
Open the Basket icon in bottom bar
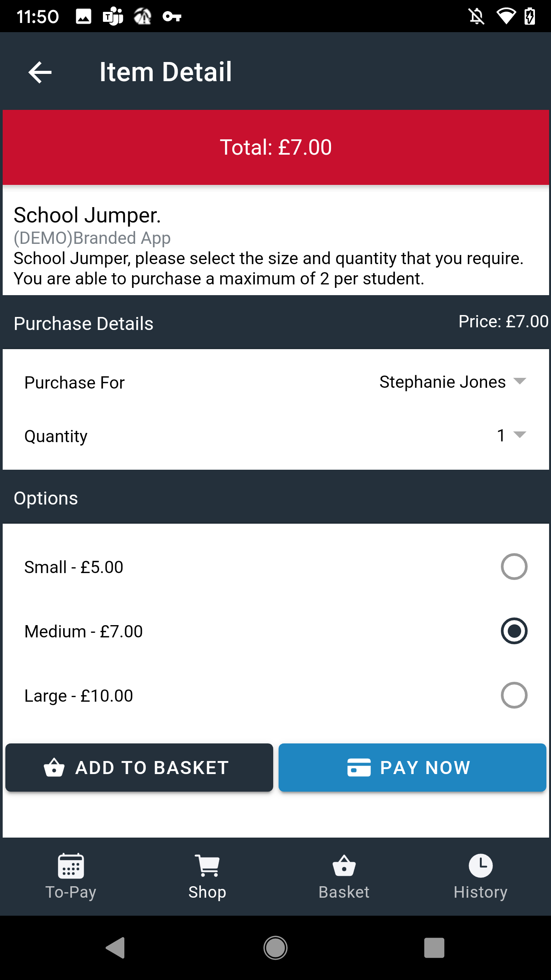pyautogui.click(x=344, y=866)
